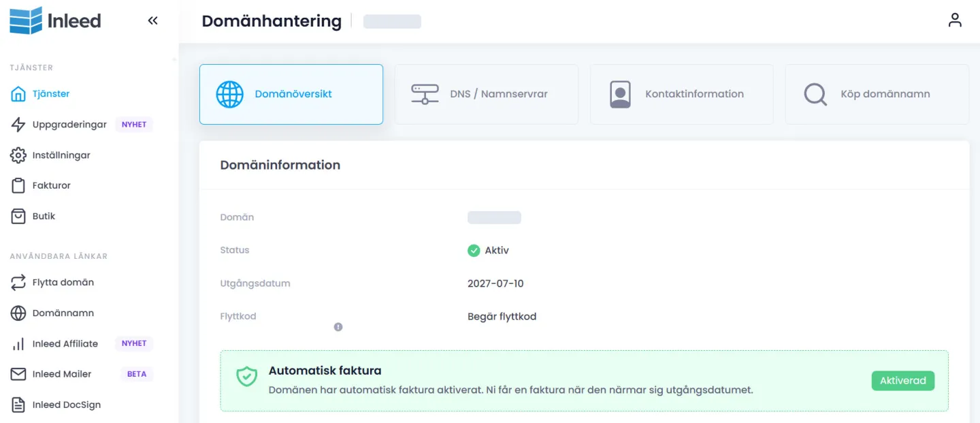Select the Domänöversikt tab
Image resolution: width=980 pixels, height=423 pixels.
tap(291, 94)
